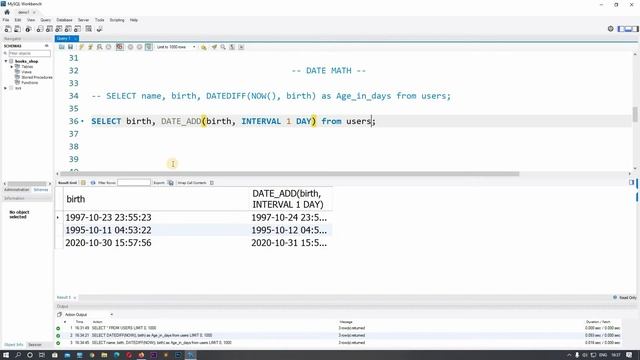The width and height of the screenshot is (640, 360).
Task: Select Functions in schema tree
Action: [29, 82]
